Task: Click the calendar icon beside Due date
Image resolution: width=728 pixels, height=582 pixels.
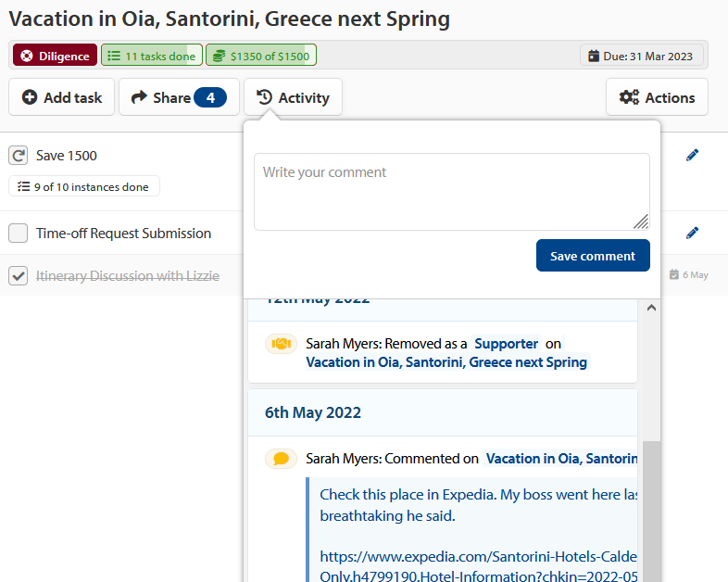Action: pyautogui.click(x=594, y=57)
